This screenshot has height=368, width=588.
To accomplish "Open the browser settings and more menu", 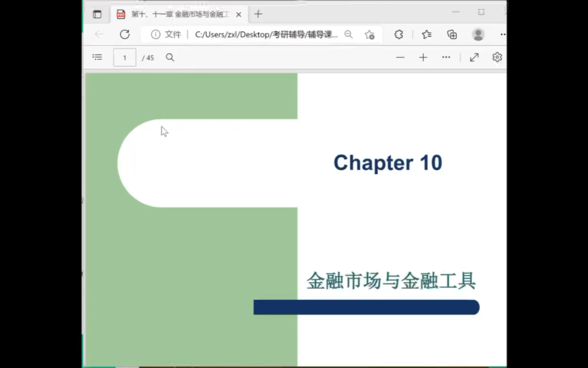I will [x=503, y=34].
